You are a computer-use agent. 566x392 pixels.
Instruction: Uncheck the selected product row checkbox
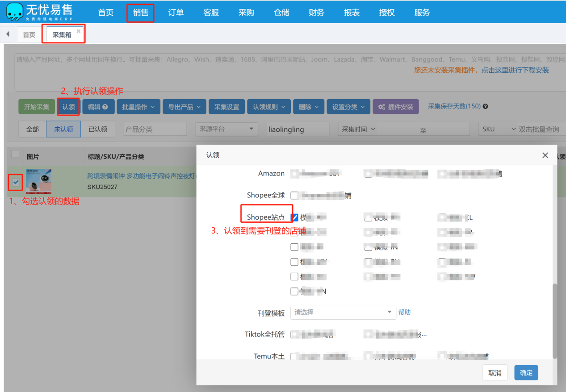click(x=16, y=182)
